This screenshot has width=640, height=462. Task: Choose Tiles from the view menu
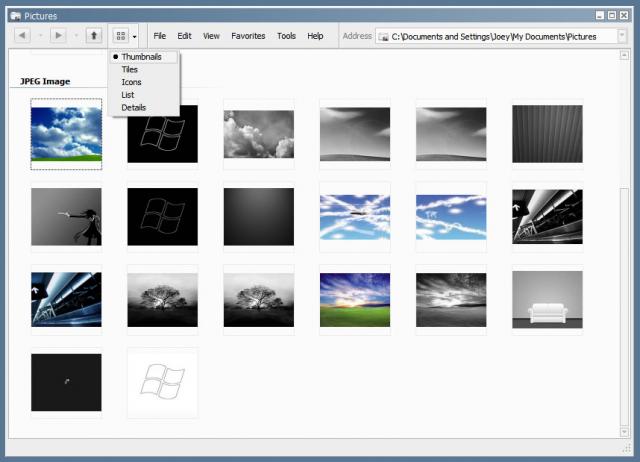[x=129, y=69]
